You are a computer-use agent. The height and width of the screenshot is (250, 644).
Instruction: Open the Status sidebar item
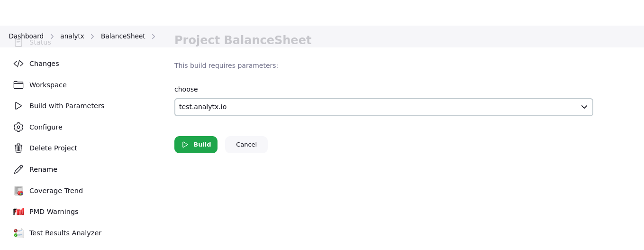(x=40, y=43)
